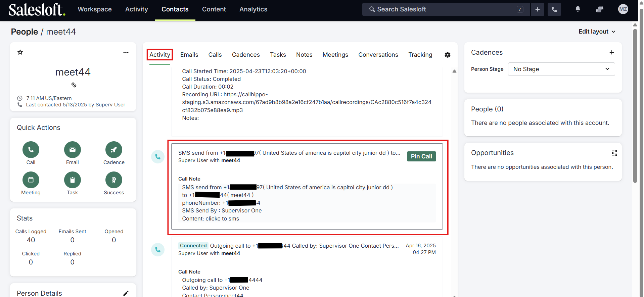Start an Email quick action
644x297 pixels.
[73, 150]
